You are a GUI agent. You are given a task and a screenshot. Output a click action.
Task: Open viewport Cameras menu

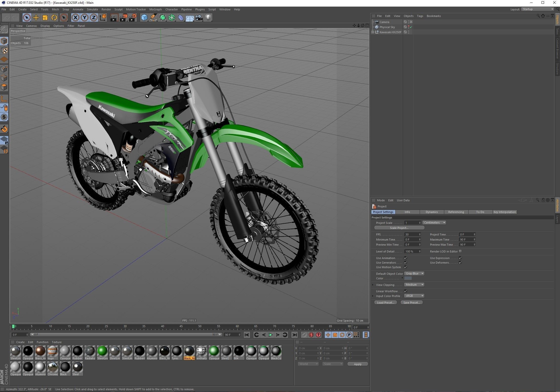coord(31,26)
